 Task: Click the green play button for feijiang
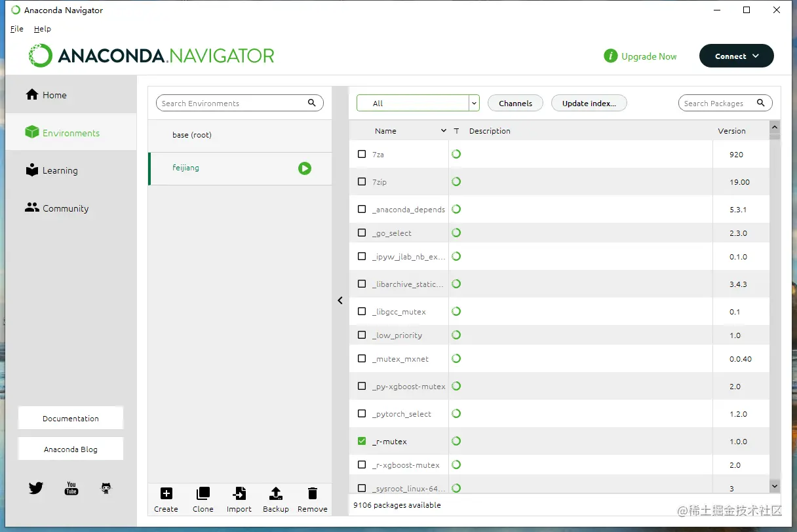(305, 168)
